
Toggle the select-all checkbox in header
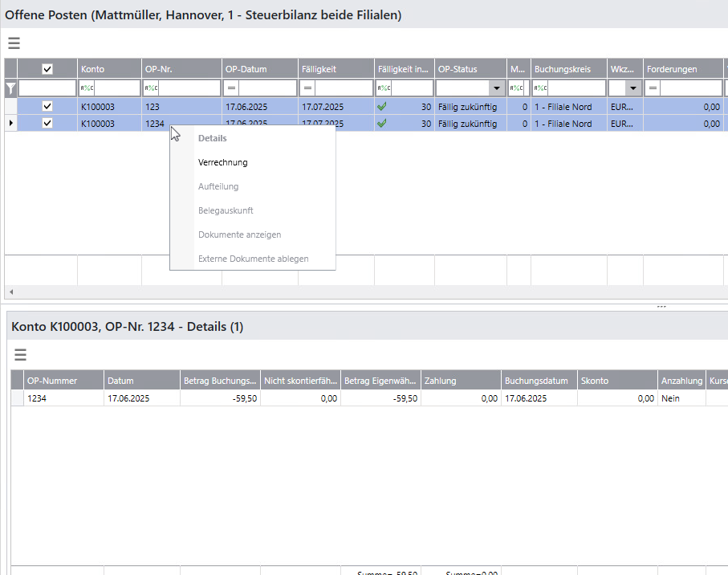47,70
